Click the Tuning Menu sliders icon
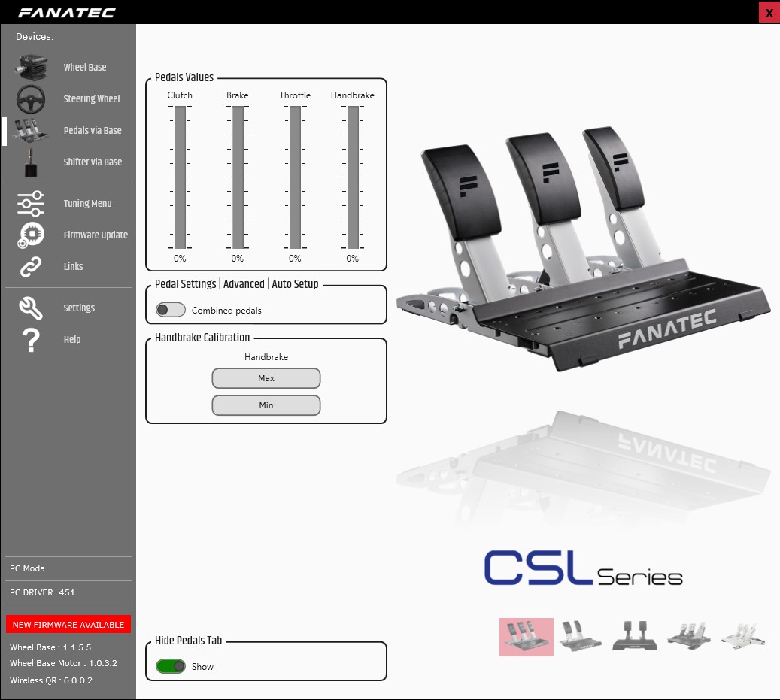Screen dimensions: 780x700 (x=31, y=203)
